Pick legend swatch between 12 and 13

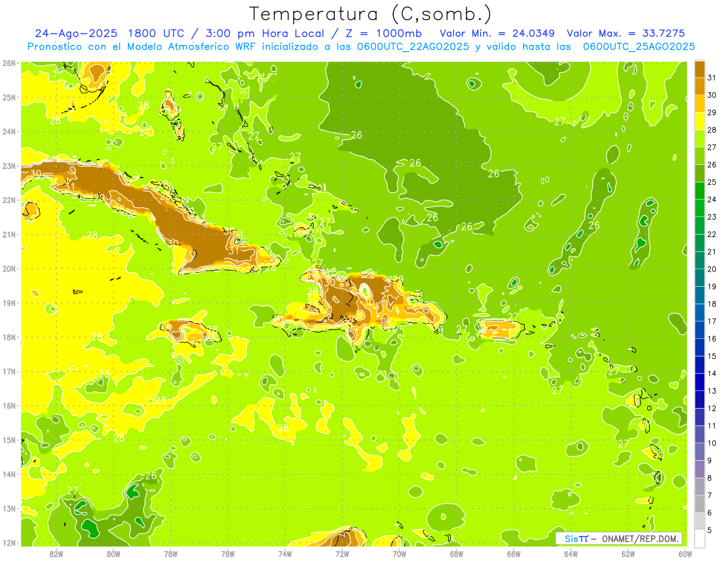tap(699, 400)
